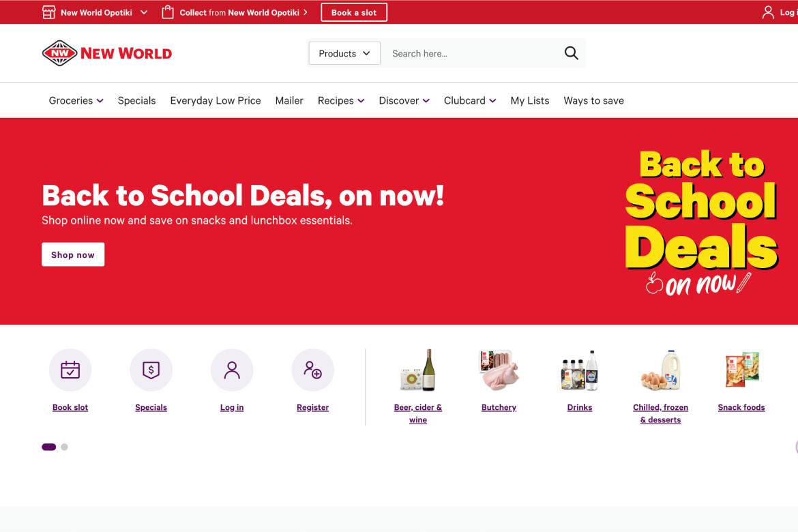798x532 pixels.
Task: Switch to the second carousel page dot
Action: pyautogui.click(x=64, y=447)
